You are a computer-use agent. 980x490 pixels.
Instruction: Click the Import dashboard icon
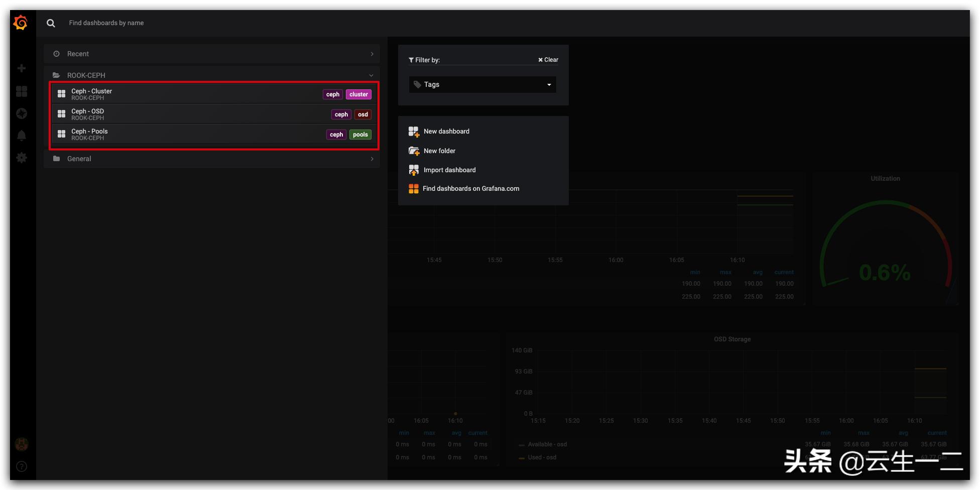pos(414,170)
